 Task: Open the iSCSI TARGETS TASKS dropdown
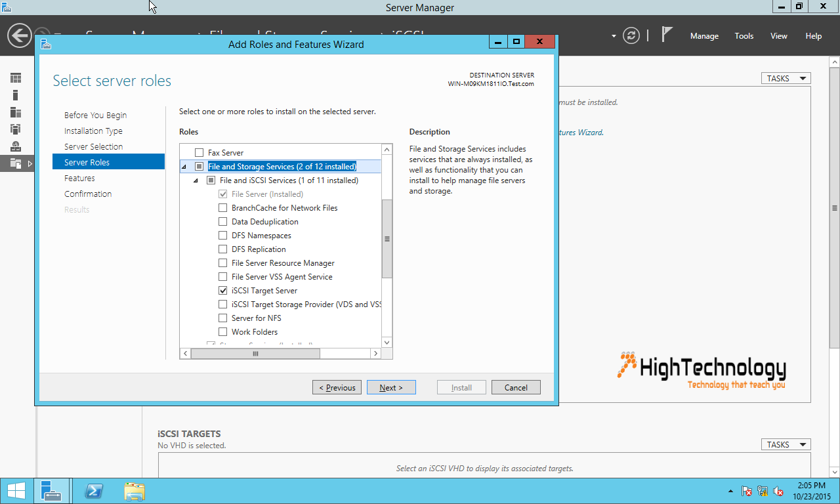coord(786,444)
